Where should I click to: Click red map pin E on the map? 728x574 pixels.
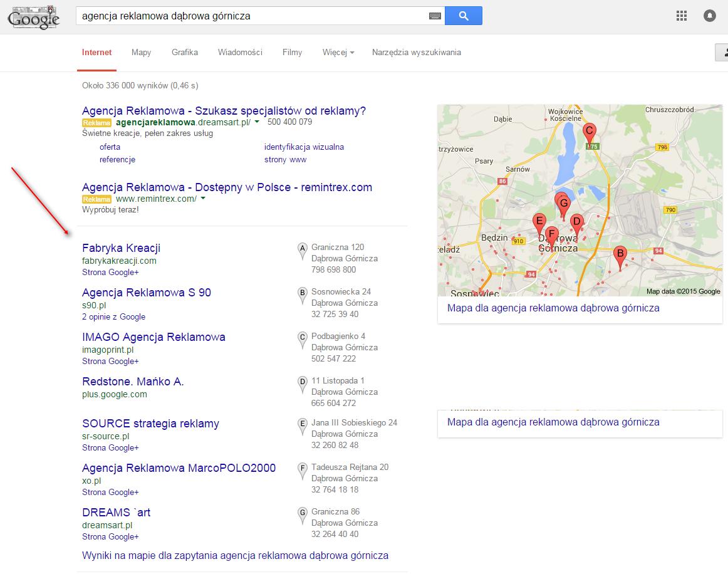point(538,222)
